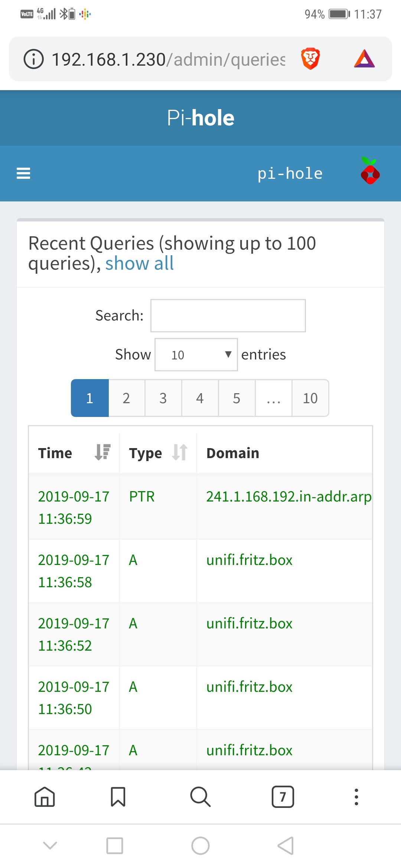Click the Pi-hole raspberry logo

tap(370, 171)
